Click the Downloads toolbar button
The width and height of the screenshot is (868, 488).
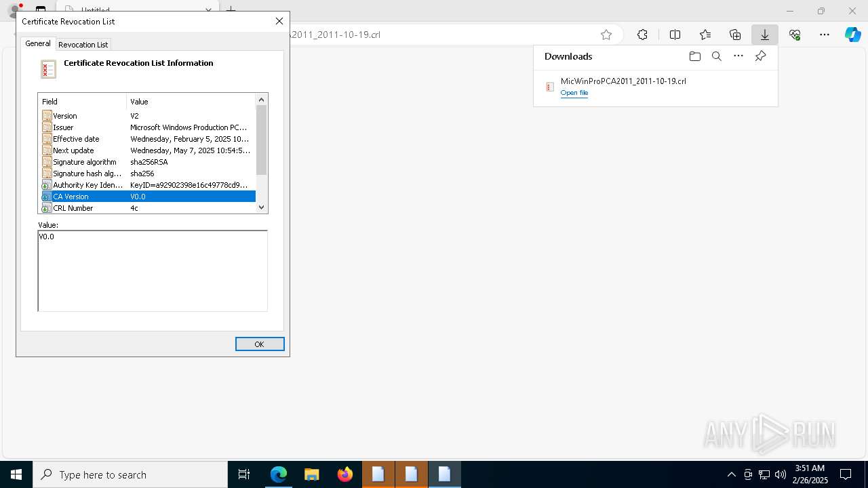(764, 35)
